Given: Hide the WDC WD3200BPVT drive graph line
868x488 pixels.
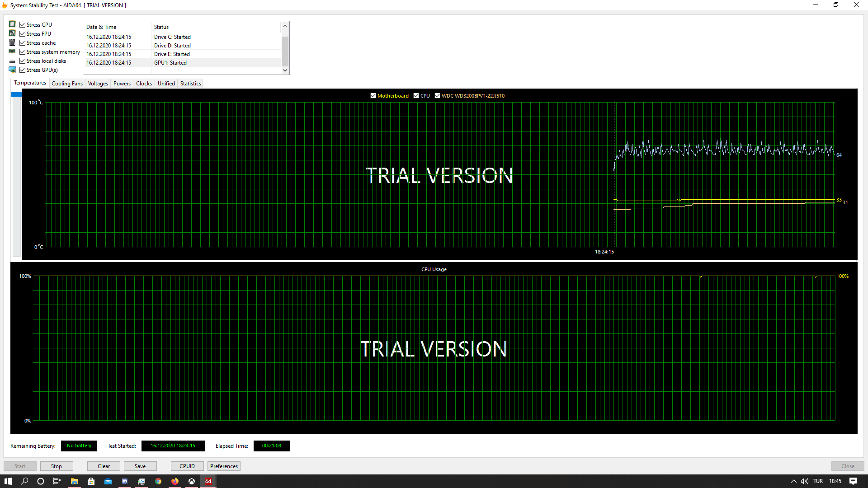Looking at the screenshot, I should tap(437, 96).
